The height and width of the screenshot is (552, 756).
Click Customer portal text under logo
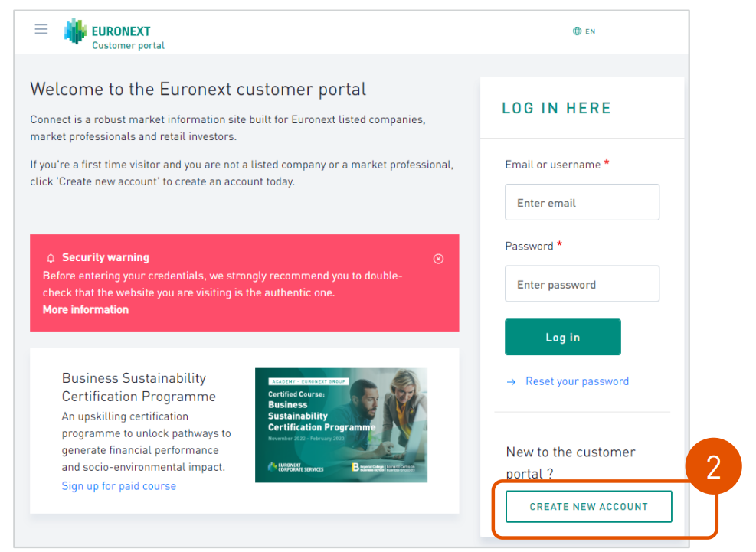(x=128, y=45)
